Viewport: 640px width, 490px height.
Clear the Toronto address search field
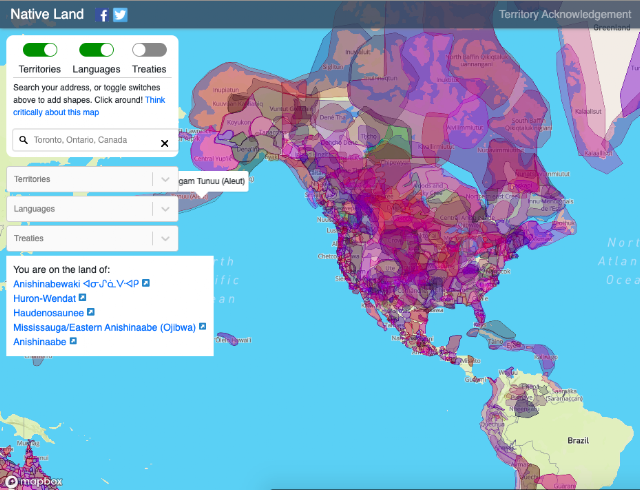164,143
